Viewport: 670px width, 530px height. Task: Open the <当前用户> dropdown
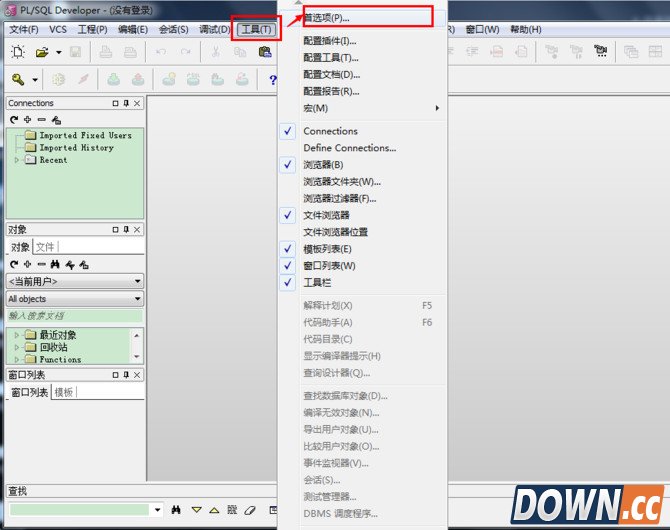138,281
